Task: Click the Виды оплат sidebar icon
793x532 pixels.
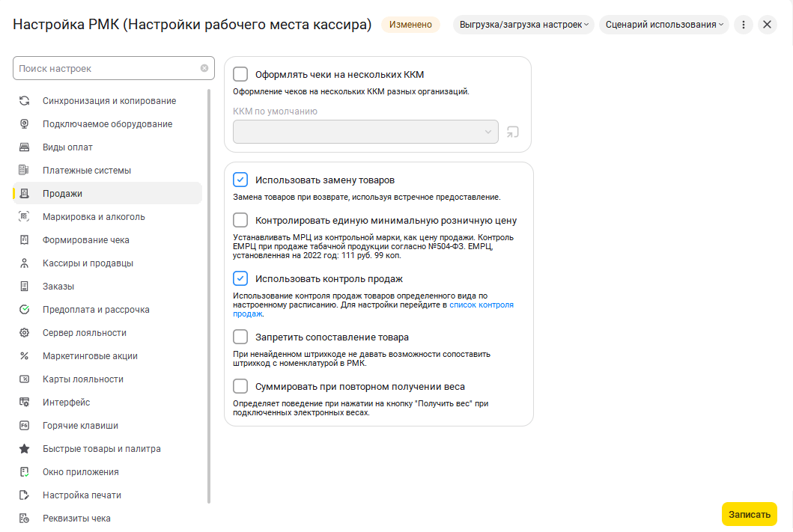Action: coord(24,147)
